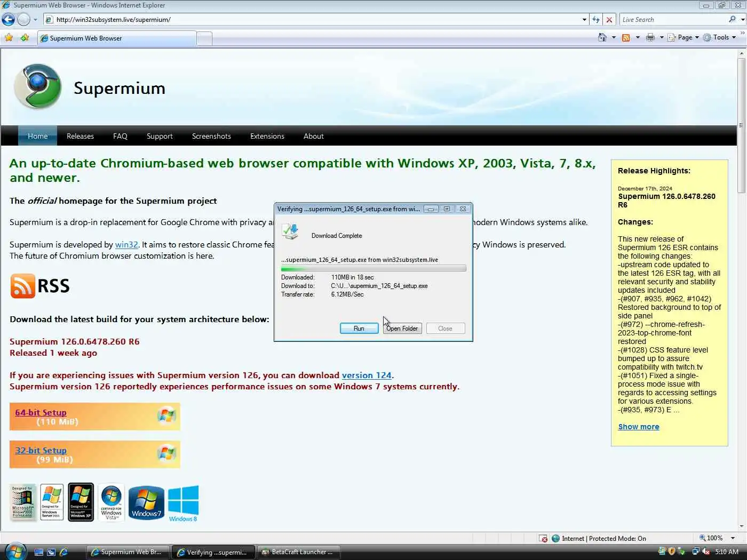The height and width of the screenshot is (560, 747).
Task: Click the IE Forward navigation arrow
Action: [23, 20]
